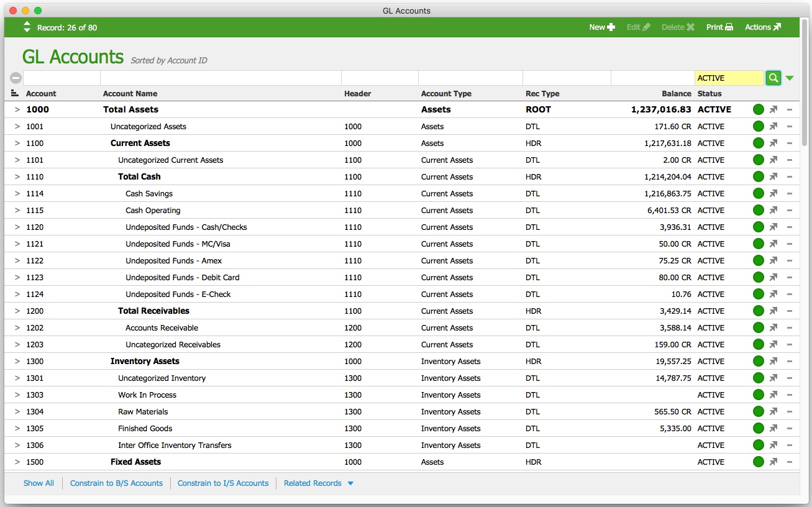Open the Related Records dropdown
Image resolution: width=812 pixels, height=507 pixels.
click(x=318, y=483)
